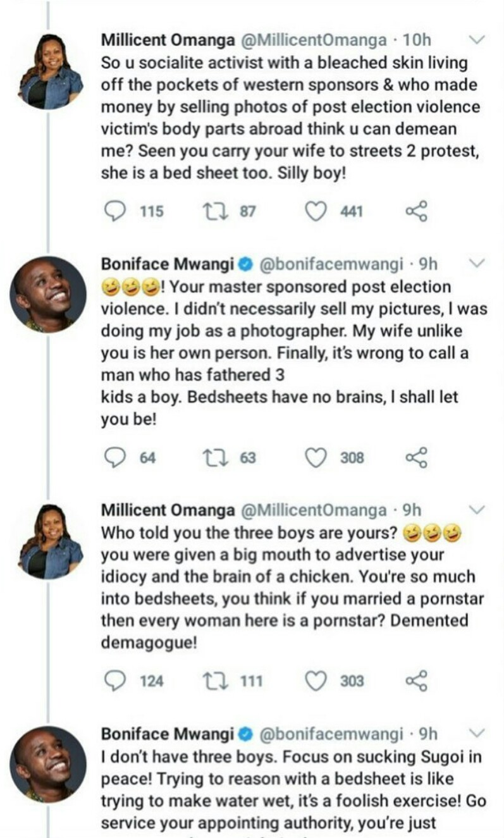Screen dimensions: 504x838
Task: Expand options chevron on last Mwangi tweet
Action: 477,733
